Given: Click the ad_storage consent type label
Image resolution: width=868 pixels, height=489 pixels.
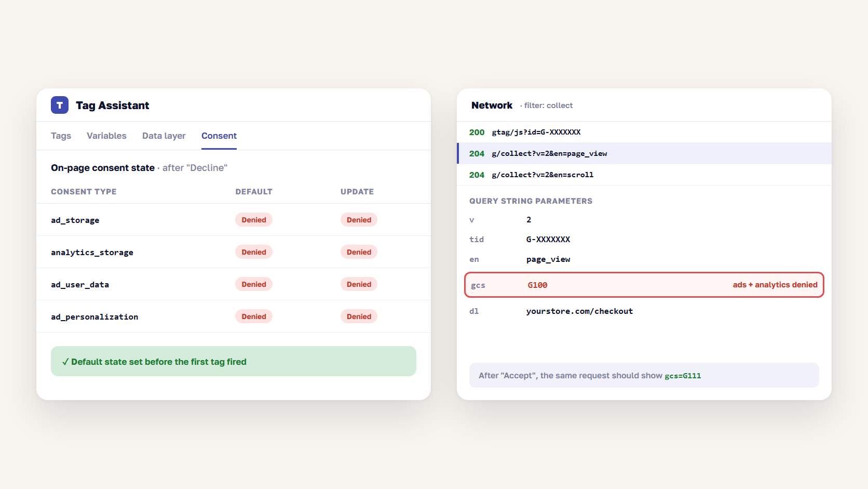Looking at the screenshot, I should [75, 220].
